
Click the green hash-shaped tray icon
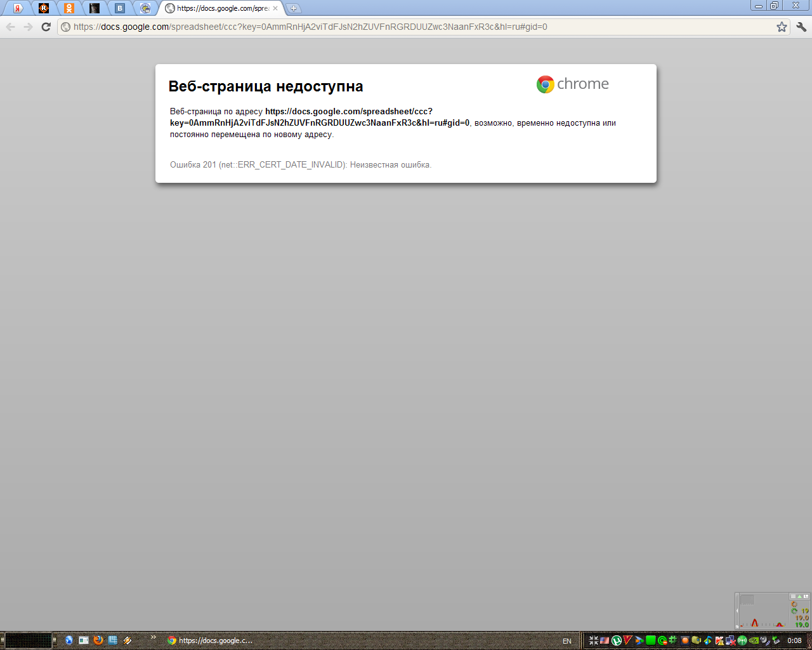[x=673, y=640]
